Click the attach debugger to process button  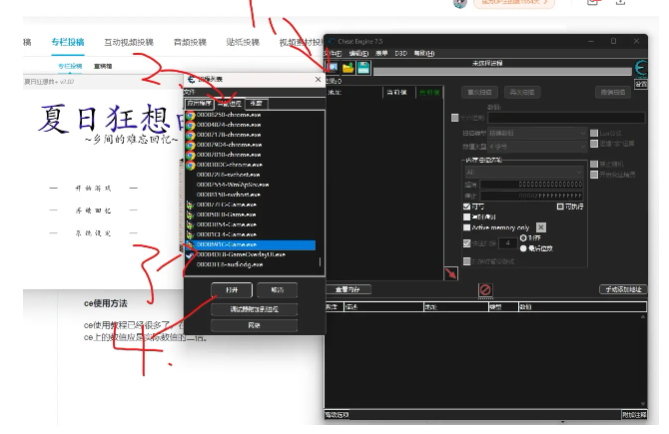click(254, 309)
